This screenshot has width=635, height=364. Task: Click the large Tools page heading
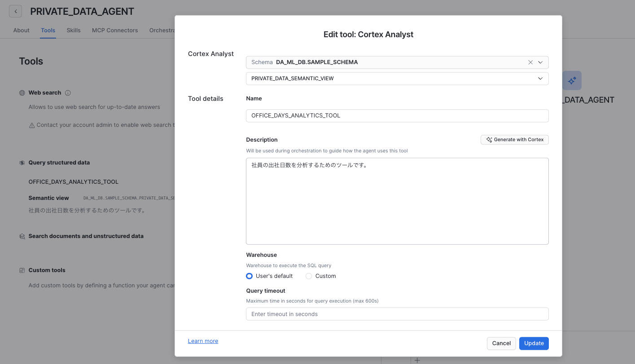point(31,61)
